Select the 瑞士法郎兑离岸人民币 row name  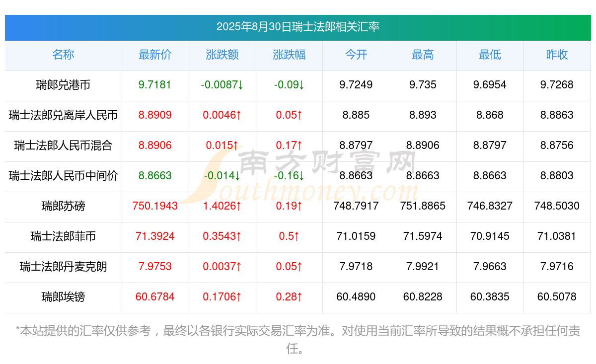tap(63, 115)
